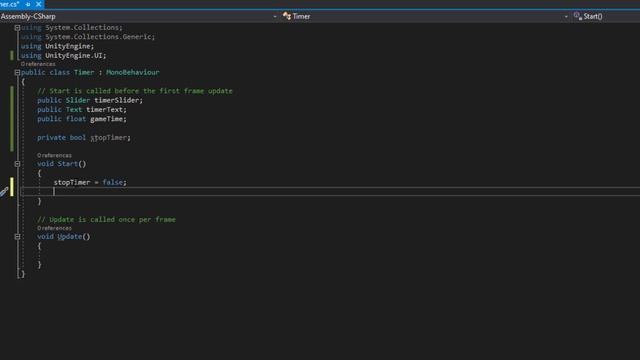Viewport: 640px width, 360px height.
Task: Collapse the Start() method block
Action: (17, 164)
